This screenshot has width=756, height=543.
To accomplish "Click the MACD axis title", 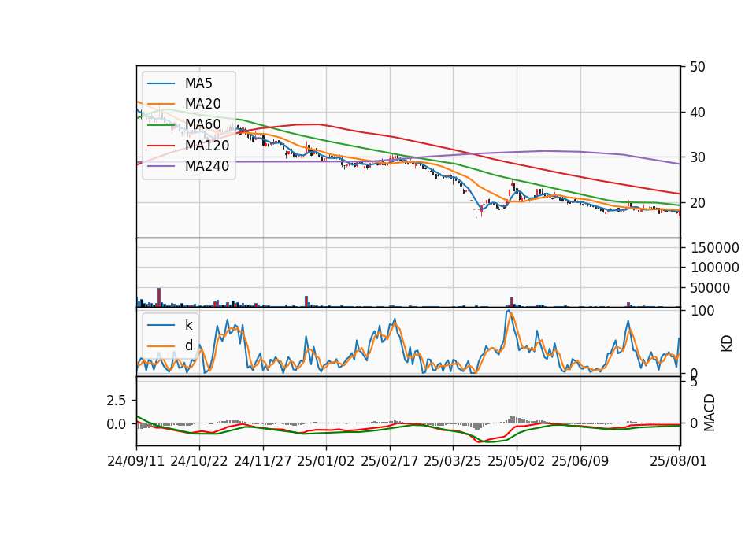I will (710, 412).
